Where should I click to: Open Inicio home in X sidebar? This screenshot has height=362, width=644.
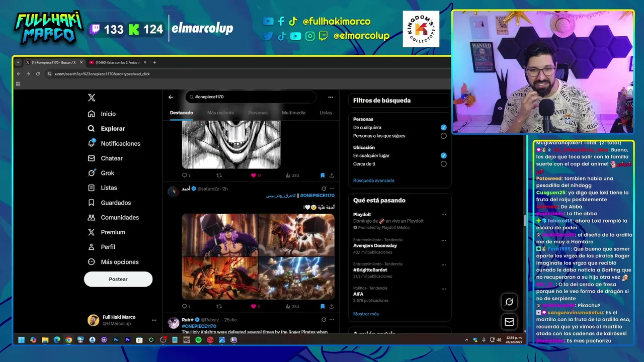102,114
